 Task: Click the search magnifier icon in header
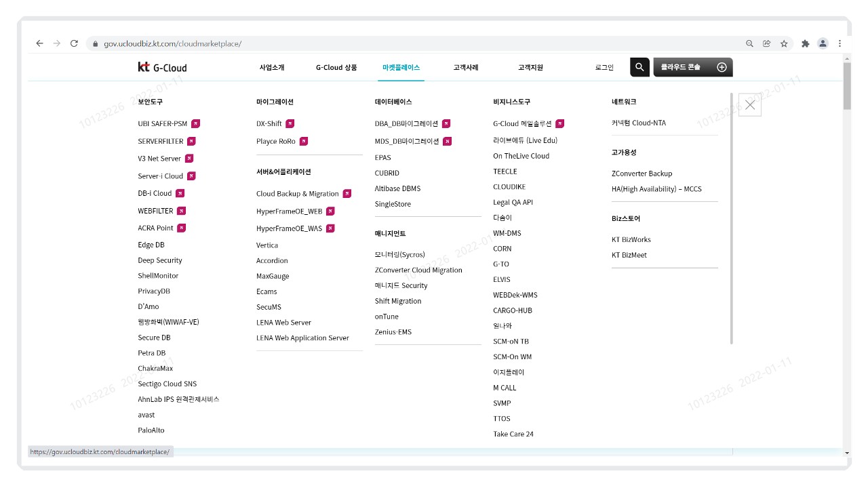639,67
